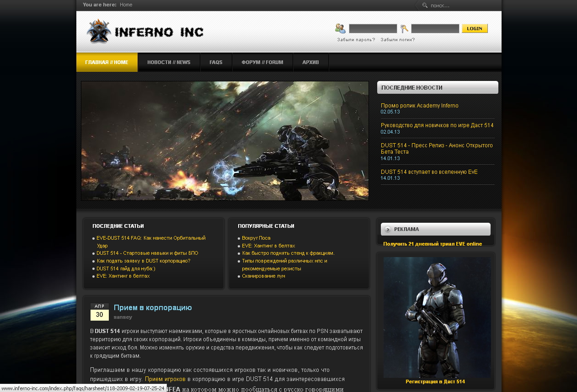Click the user icon beside the username field
This screenshot has width=577, height=392.
[x=340, y=28]
